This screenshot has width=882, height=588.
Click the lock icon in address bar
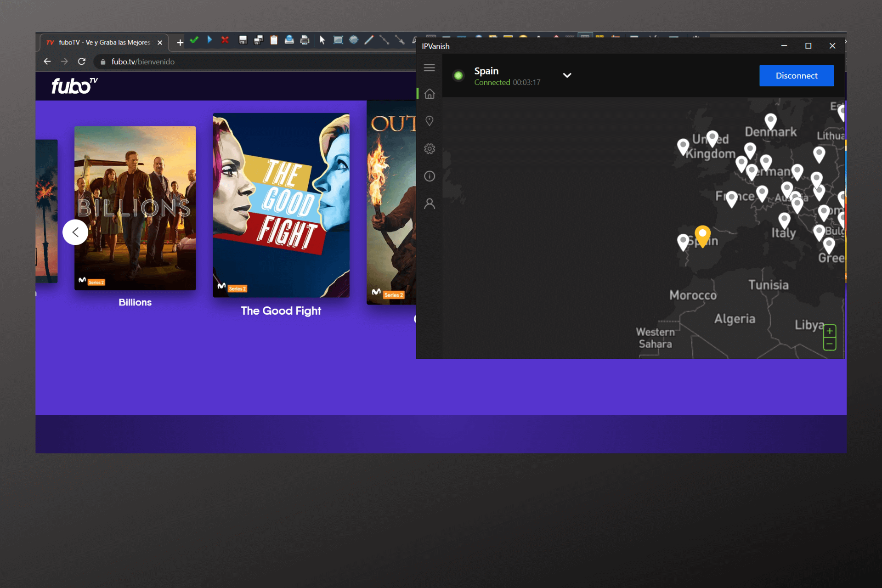103,62
